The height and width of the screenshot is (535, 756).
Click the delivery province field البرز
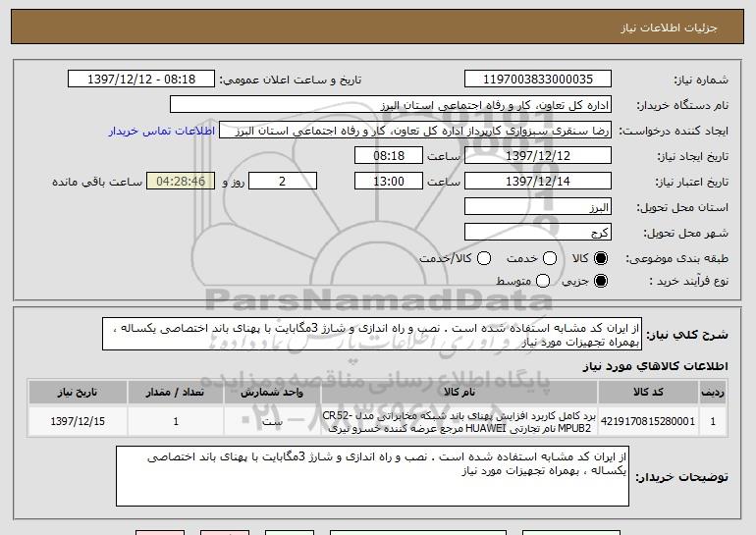tap(538, 207)
